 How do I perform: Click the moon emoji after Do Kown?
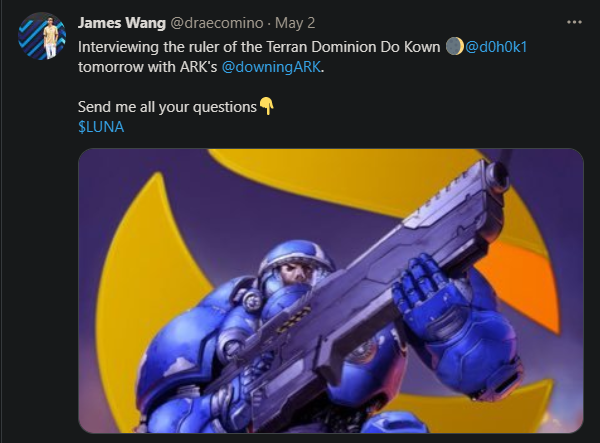tap(455, 47)
